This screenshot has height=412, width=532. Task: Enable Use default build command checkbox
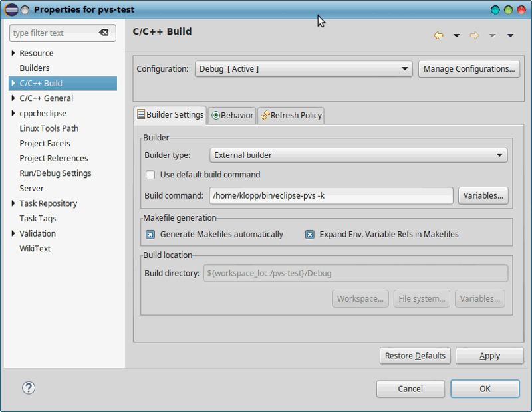[x=150, y=175]
